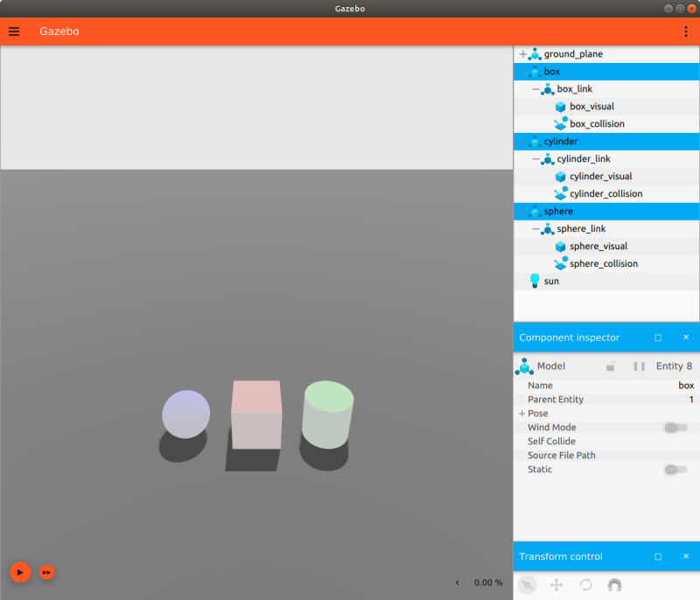
Task: Click the Model icon in Component inspector
Action: (x=524, y=366)
